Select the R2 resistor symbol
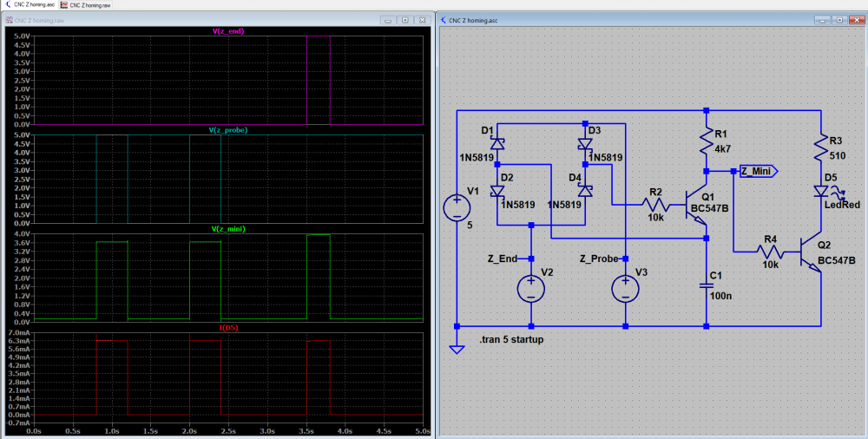The image size is (868, 439). pyautogui.click(x=654, y=206)
